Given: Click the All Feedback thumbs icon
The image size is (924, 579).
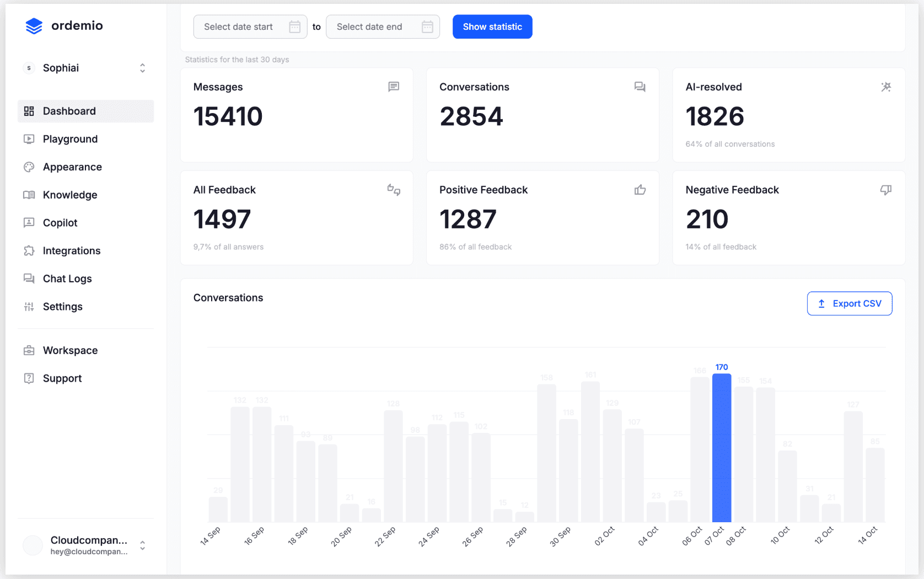Looking at the screenshot, I should [394, 190].
